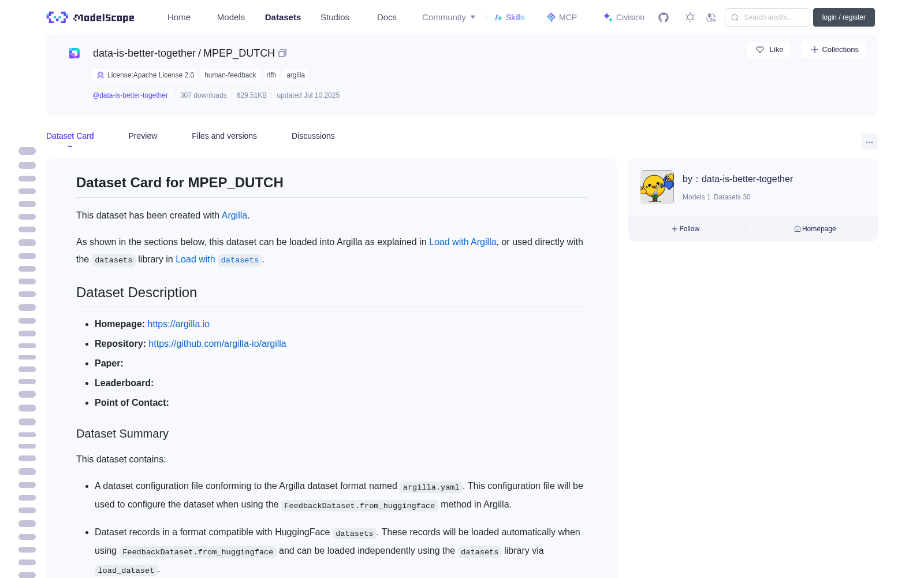
Task: Follow the Load with datasets link
Action: (218, 260)
